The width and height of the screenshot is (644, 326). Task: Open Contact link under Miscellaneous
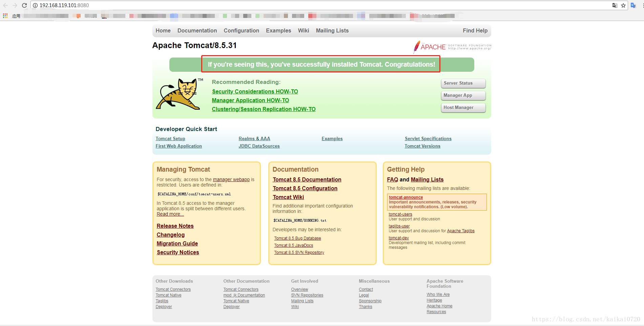[366, 289]
